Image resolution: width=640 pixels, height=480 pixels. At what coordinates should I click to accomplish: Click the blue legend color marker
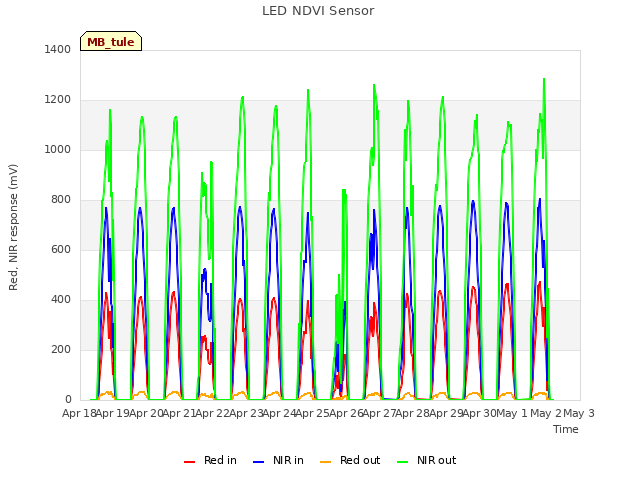click(x=259, y=462)
